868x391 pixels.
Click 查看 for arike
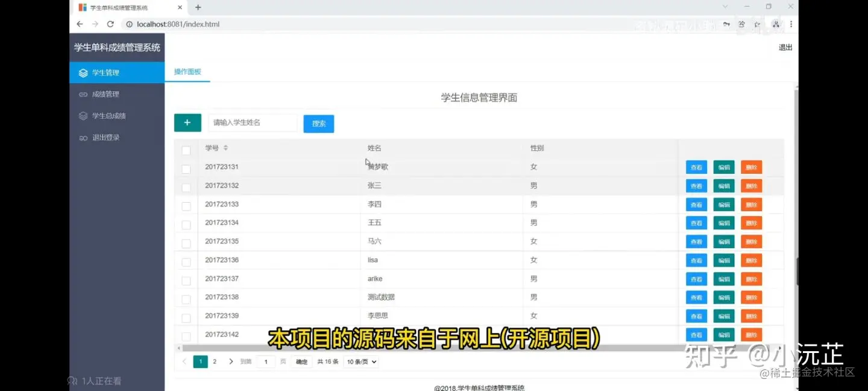point(696,279)
